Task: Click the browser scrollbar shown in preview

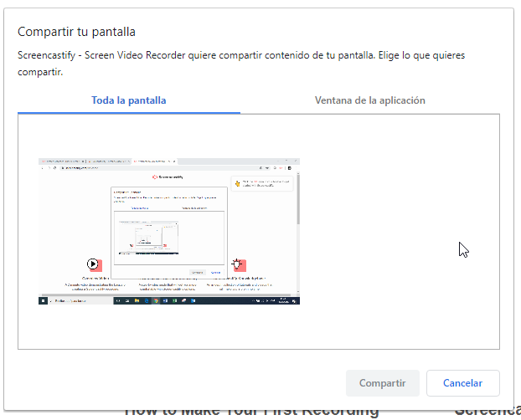Action: 297,201
